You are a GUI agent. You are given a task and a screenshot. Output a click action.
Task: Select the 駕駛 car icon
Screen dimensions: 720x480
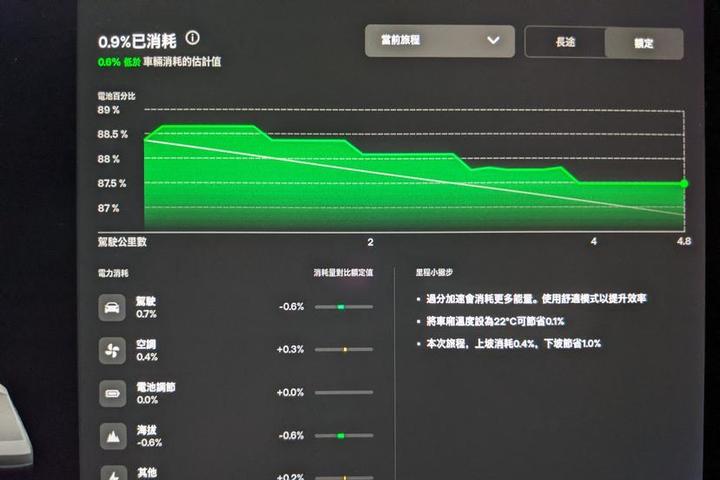[x=112, y=307]
